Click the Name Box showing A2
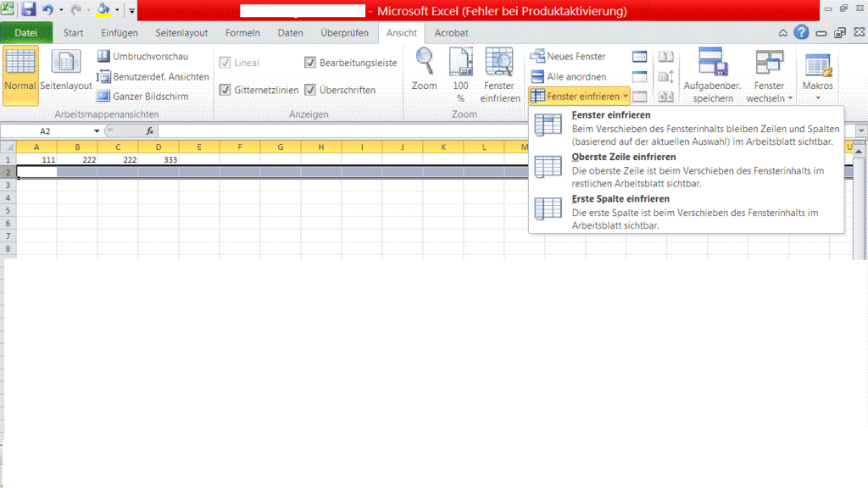Viewport: 868px width, 488px height. (46, 131)
